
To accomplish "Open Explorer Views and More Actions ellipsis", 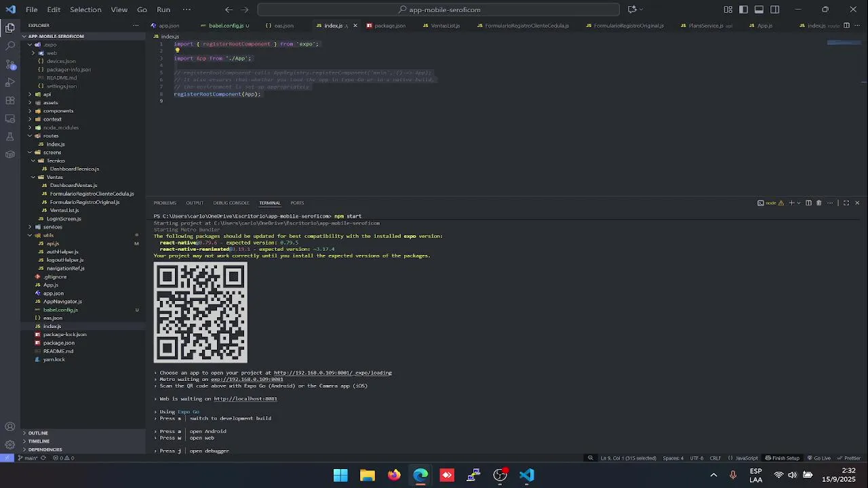I will [136, 26].
